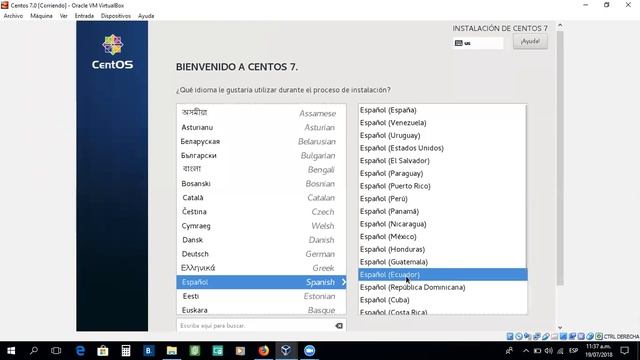This screenshot has width=640, height=360.
Task: Open the Entrada menu
Action: 84,16
